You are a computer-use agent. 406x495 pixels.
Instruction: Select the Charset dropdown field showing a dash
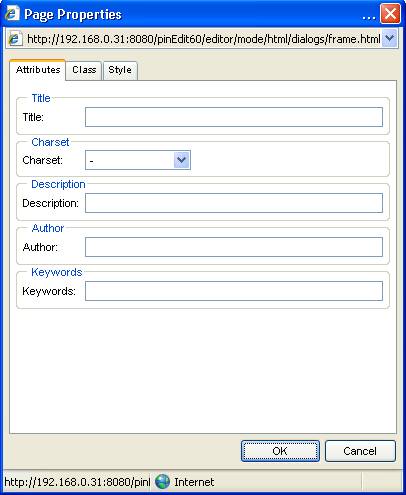[138, 160]
